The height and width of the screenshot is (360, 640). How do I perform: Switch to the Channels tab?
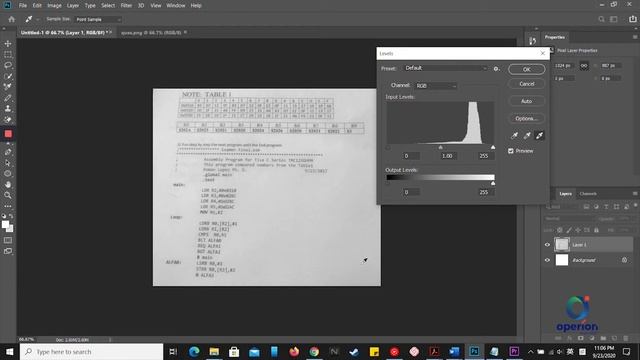point(588,193)
